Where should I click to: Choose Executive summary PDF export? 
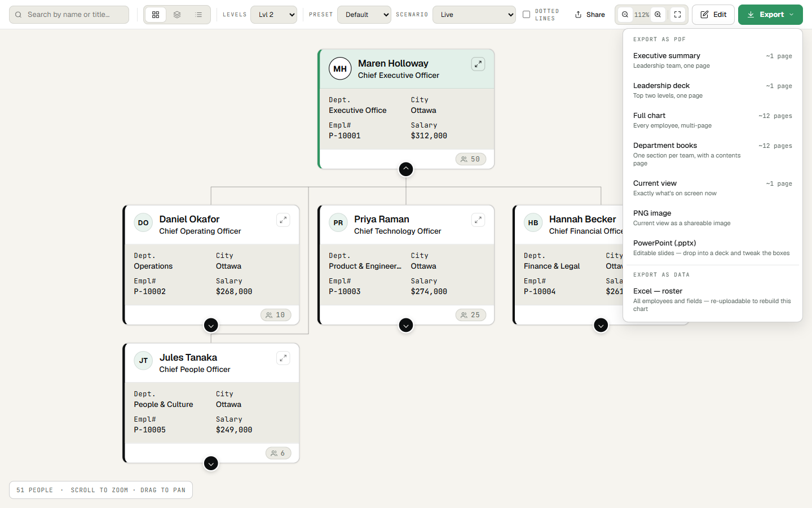[713, 60]
